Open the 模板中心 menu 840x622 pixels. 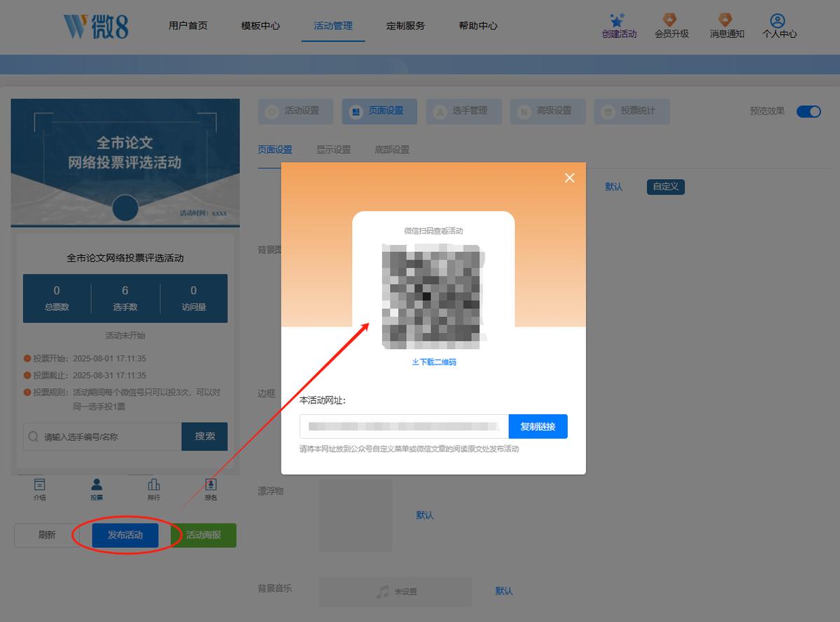pos(260,26)
